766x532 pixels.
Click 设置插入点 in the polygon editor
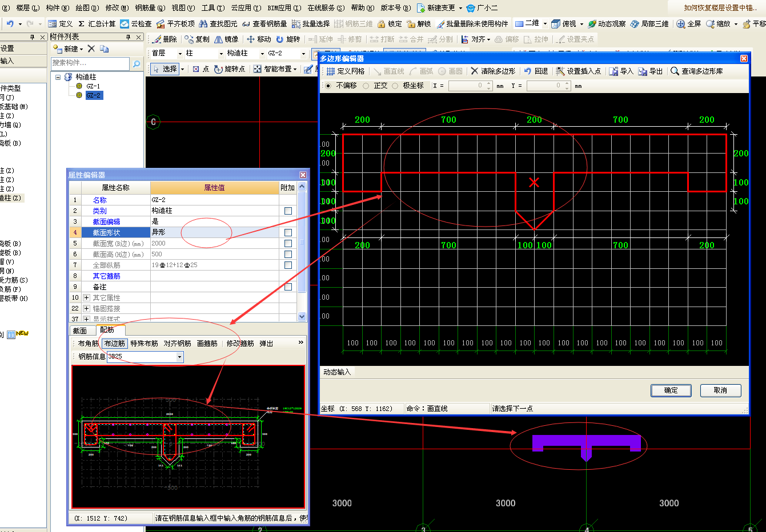(579, 71)
